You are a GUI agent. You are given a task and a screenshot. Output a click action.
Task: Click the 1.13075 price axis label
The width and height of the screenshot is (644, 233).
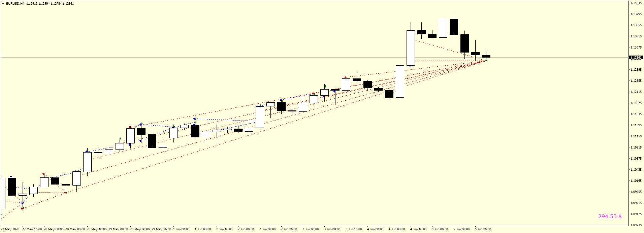pos(636,47)
